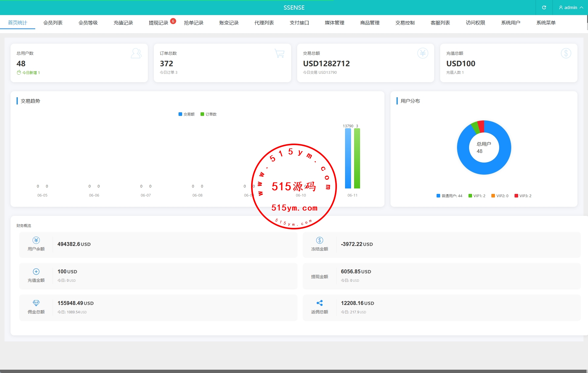This screenshot has height=373, width=588.
Task: Click the share icon above 返佣总额
Action: coord(319,303)
